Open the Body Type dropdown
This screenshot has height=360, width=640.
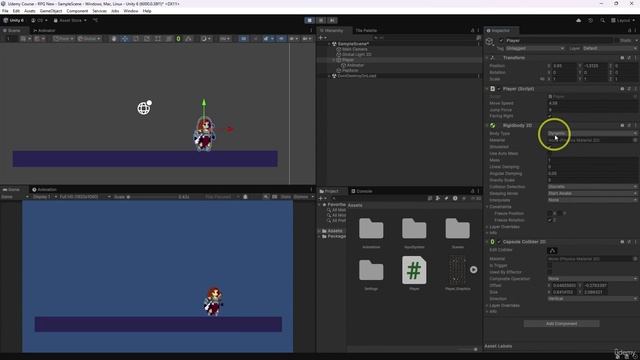[x=592, y=133]
